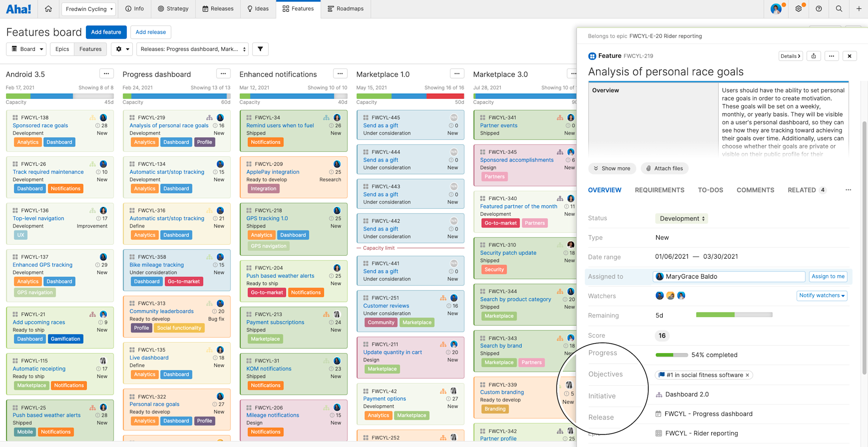Image resolution: width=868 pixels, height=447 pixels.
Task: Switch to the Comments tab
Action: [755, 190]
